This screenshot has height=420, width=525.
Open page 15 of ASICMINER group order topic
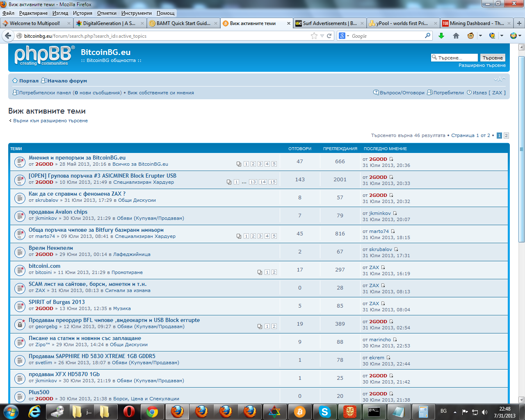(x=272, y=182)
